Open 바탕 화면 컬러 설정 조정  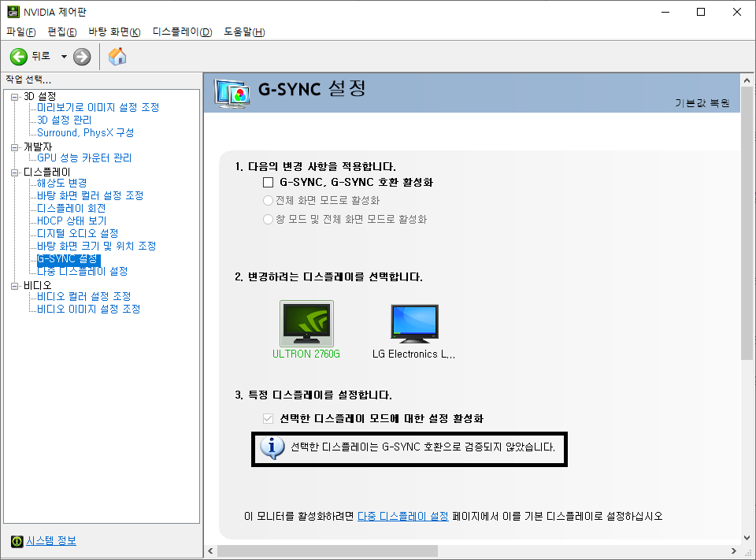pos(90,195)
